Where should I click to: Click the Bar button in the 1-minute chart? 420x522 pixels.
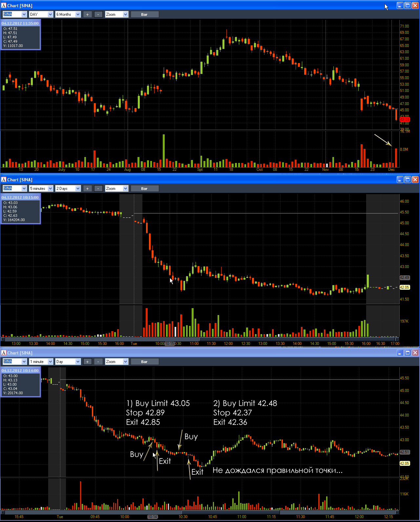[145, 362]
